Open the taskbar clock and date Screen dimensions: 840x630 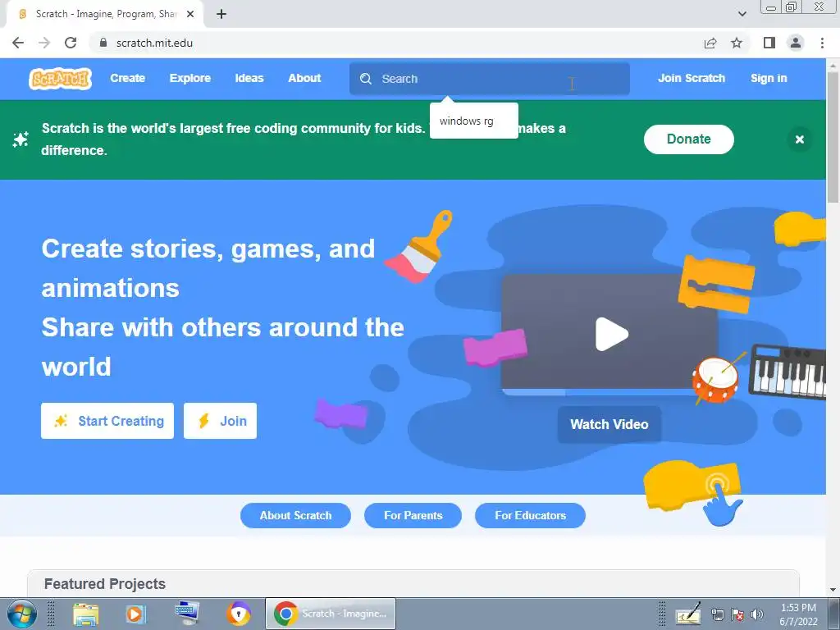(798, 614)
